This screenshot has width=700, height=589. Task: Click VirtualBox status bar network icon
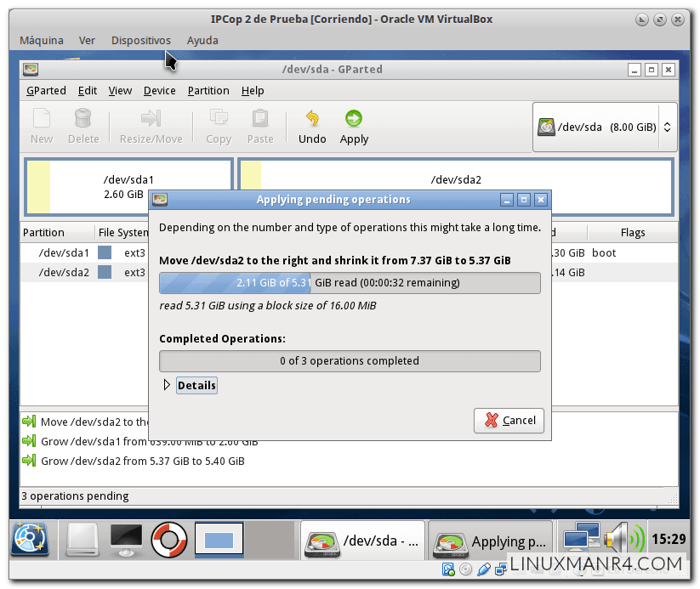coord(501,569)
